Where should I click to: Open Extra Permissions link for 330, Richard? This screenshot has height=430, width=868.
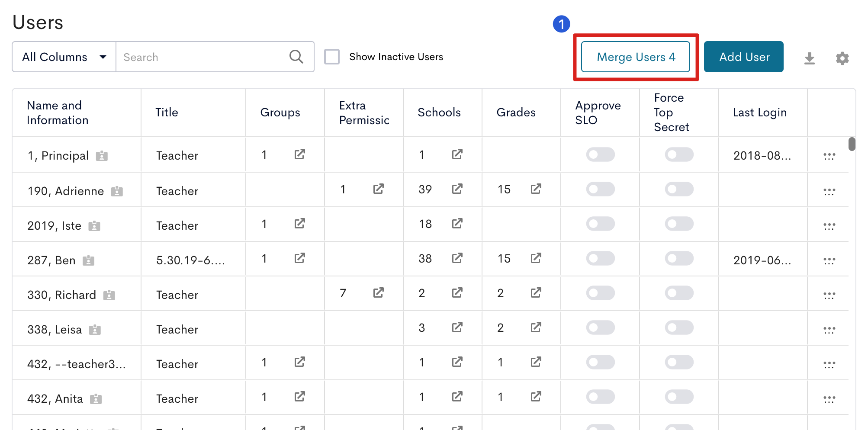(x=379, y=293)
